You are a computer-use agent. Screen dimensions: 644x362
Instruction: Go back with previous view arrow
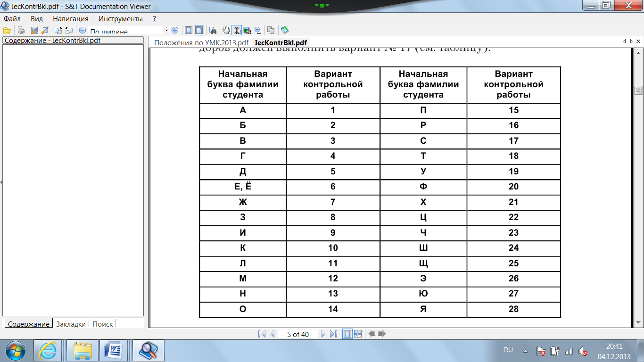(372, 334)
